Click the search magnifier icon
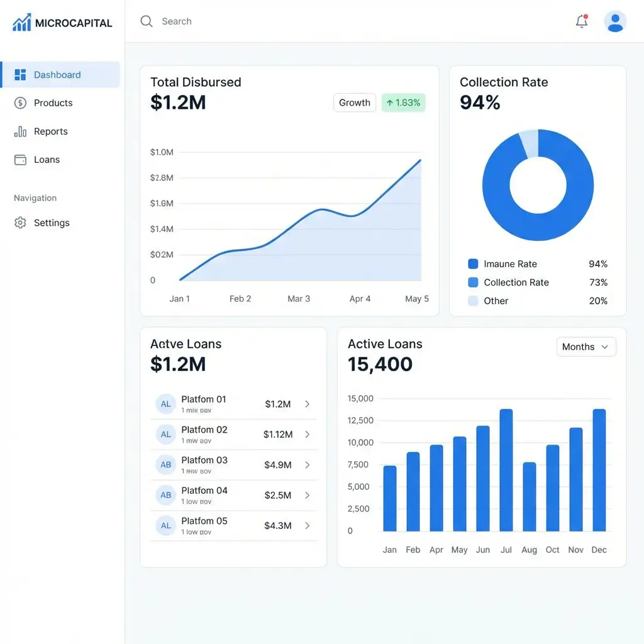This screenshot has width=644, height=644. pos(146,21)
